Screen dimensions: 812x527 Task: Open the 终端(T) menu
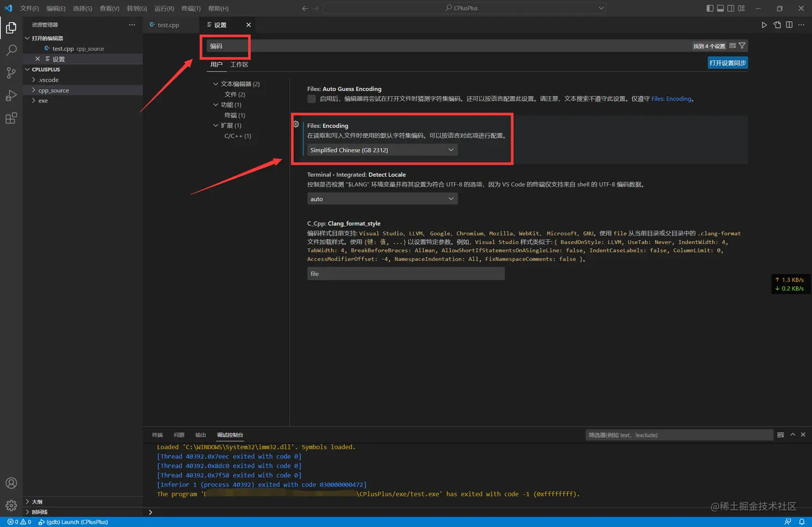pos(191,8)
